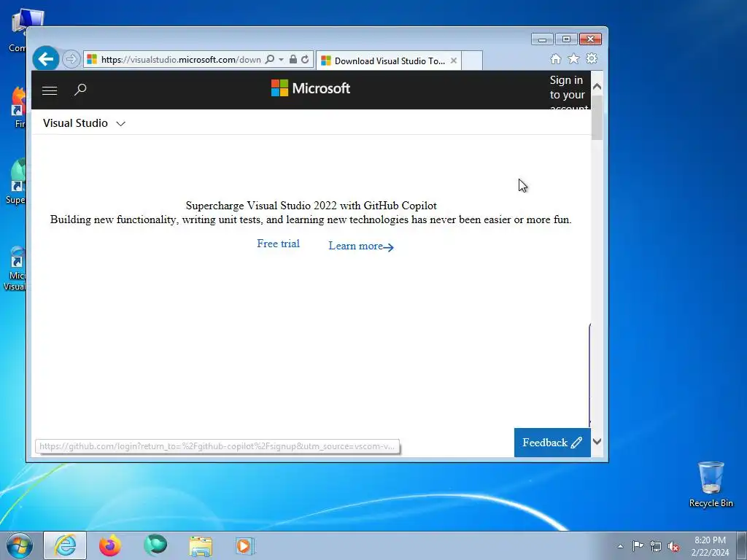
Task: Minimize the Internet Explorer window
Action: coord(542,39)
